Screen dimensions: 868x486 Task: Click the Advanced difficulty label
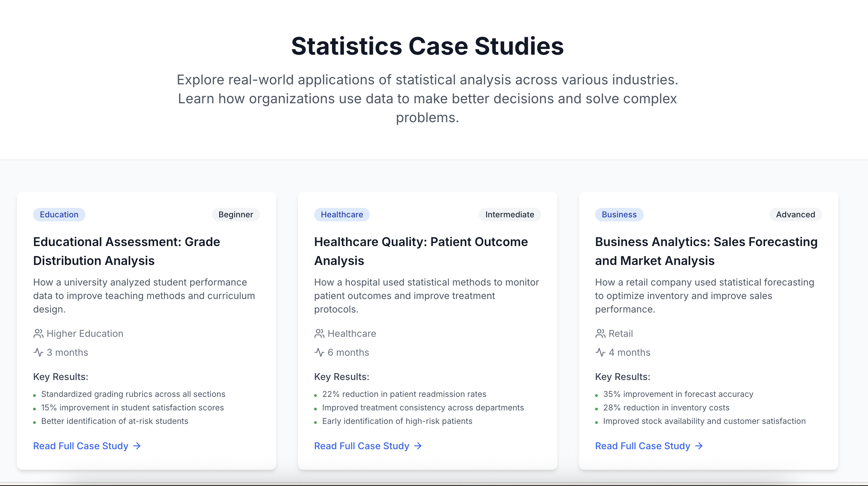pos(795,215)
